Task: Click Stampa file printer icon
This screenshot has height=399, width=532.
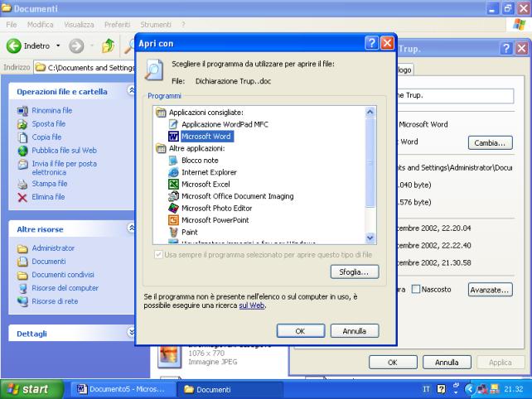Action: pos(22,184)
